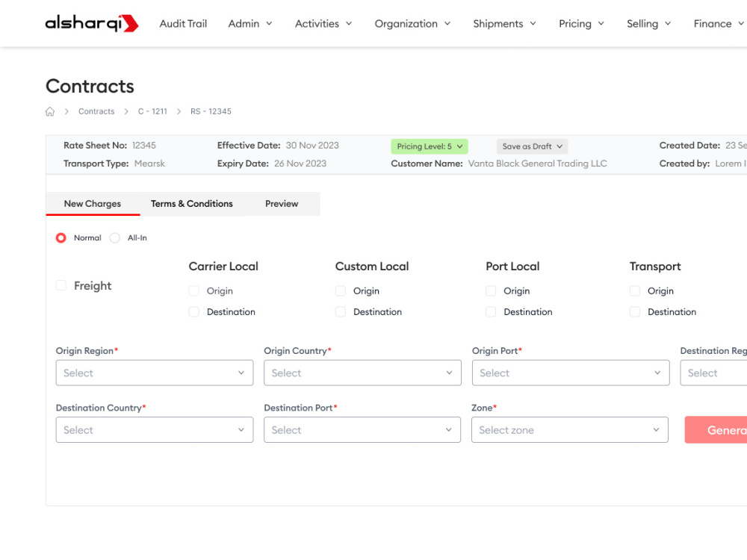Open the Origin Port dropdown

point(571,373)
